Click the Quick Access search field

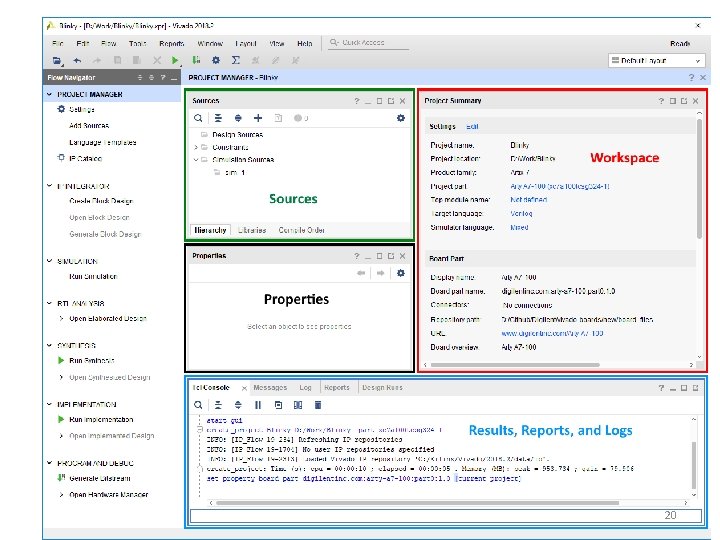click(369, 43)
